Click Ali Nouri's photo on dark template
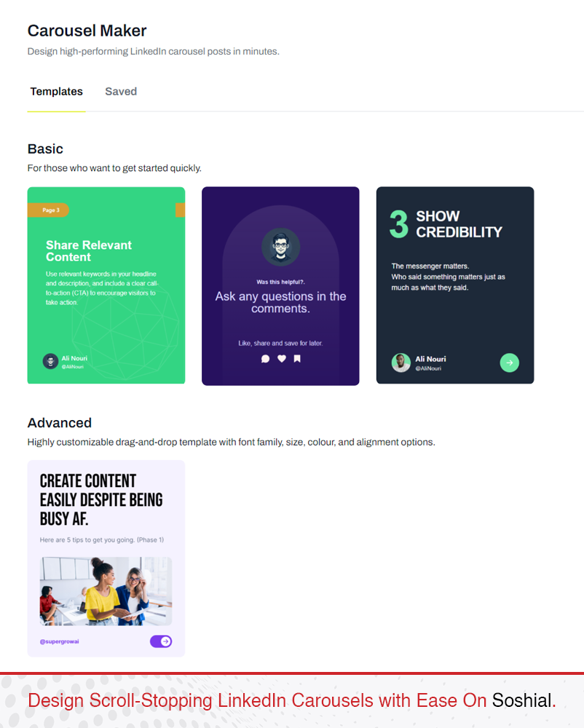Image resolution: width=584 pixels, height=728 pixels. [x=401, y=363]
